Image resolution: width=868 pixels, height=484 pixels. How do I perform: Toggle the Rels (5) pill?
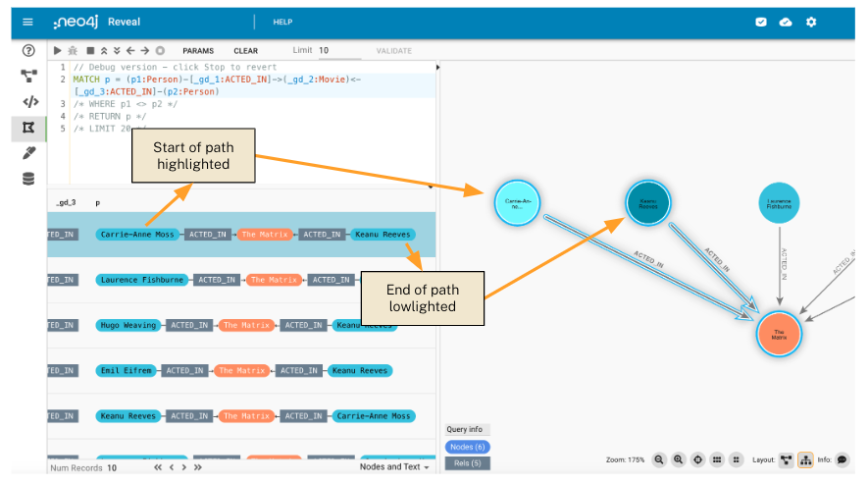point(467,463)
